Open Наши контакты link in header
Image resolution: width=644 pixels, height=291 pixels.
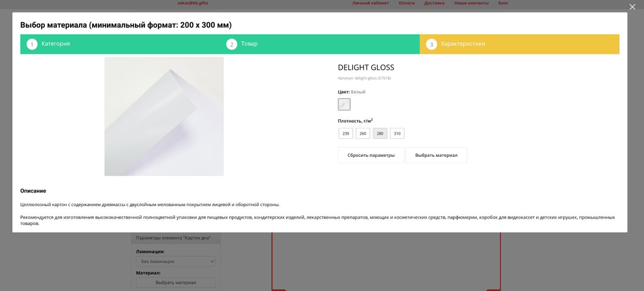point(471,3)
